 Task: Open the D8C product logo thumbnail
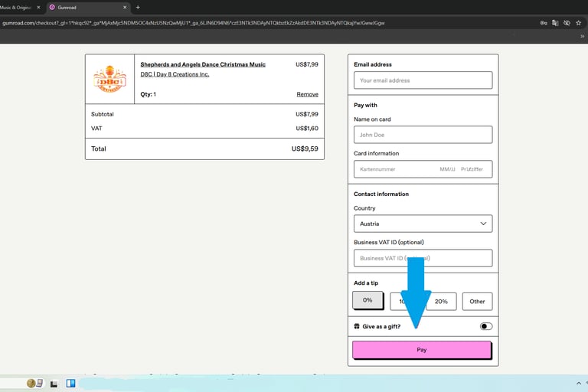pyautogui.click(x=110, y=79)
